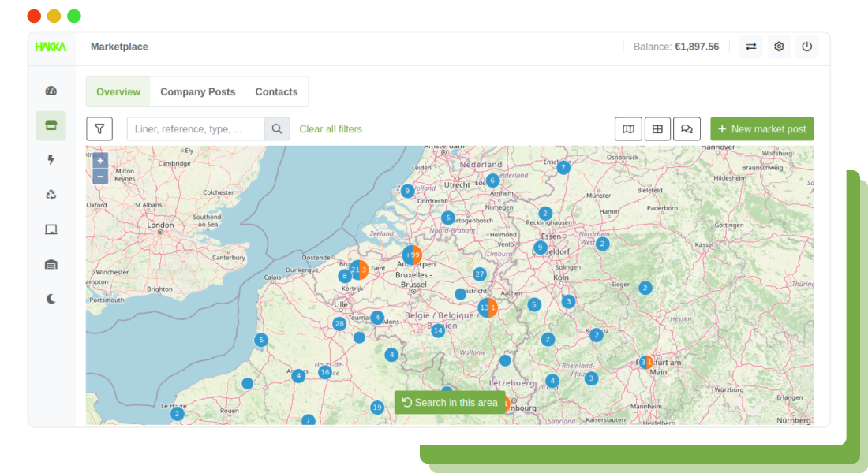The width and height of the screenshot is (868, 473).
Task: Open the lightning bolt sidebar icon
Action: point(51,160)
